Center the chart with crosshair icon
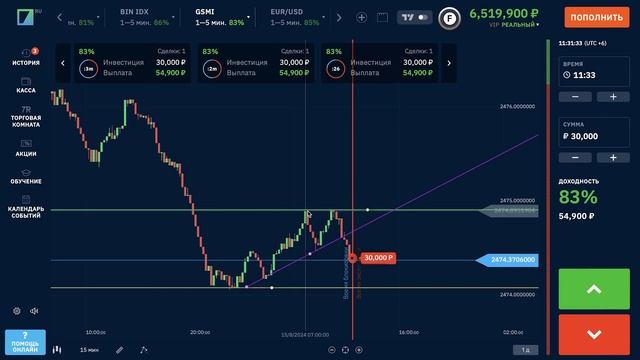This screenshot has width=640, height=360. pos(345,350)
